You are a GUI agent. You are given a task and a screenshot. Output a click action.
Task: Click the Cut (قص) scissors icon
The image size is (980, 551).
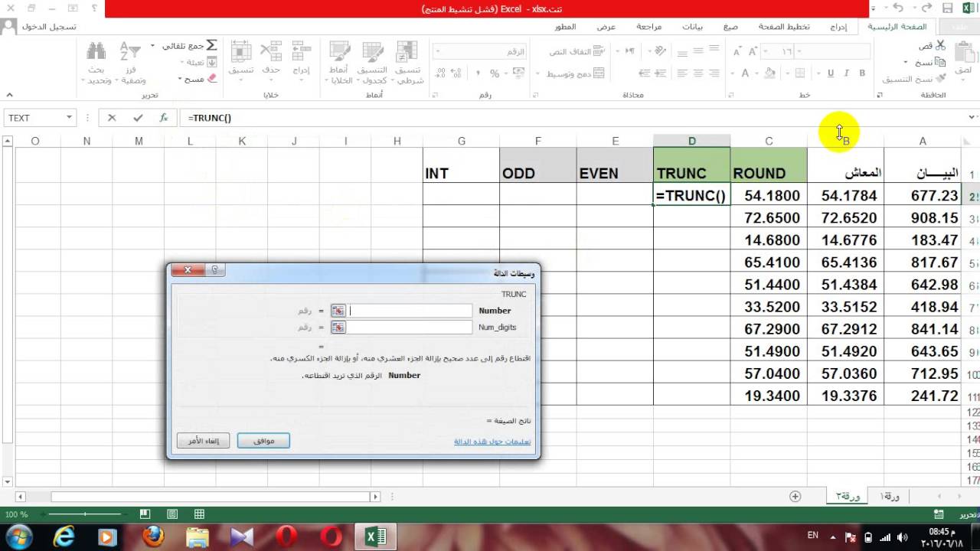(x=940, y=46)
